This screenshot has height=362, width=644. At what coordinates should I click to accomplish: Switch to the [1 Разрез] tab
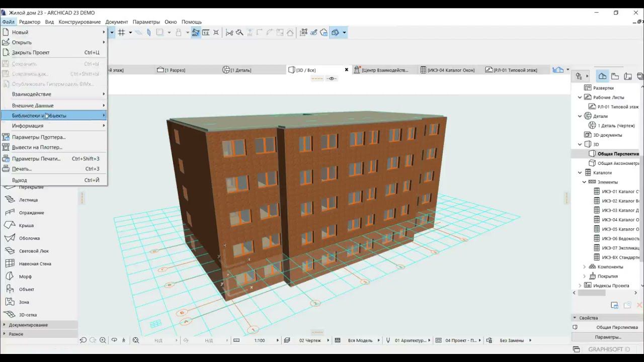174,70
